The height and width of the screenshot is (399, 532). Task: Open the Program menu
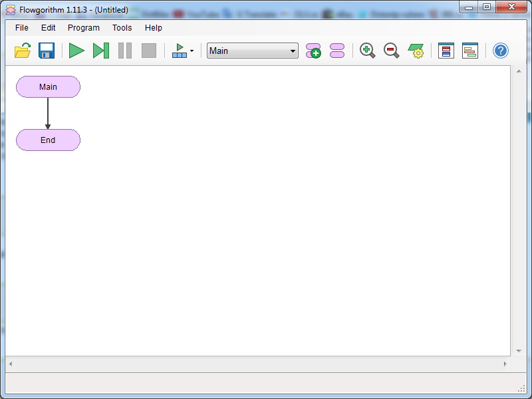coord(84,28)
